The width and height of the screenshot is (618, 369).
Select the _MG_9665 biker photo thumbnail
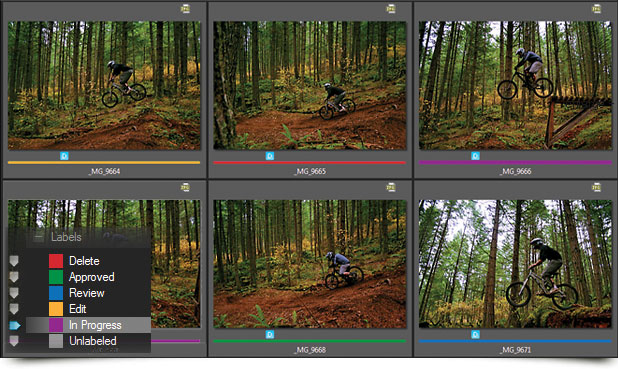pyautogui.click(x=310, y=86)
